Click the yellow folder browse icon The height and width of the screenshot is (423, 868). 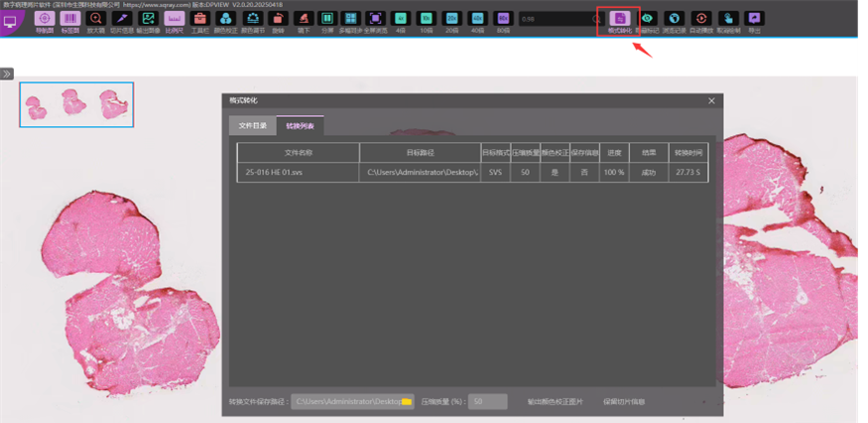click(x=407, y=401)
